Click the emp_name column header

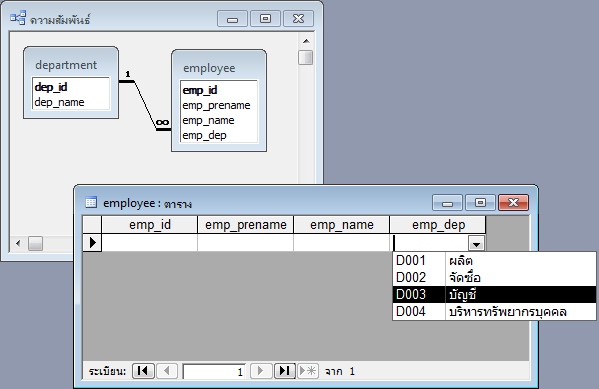342,225
